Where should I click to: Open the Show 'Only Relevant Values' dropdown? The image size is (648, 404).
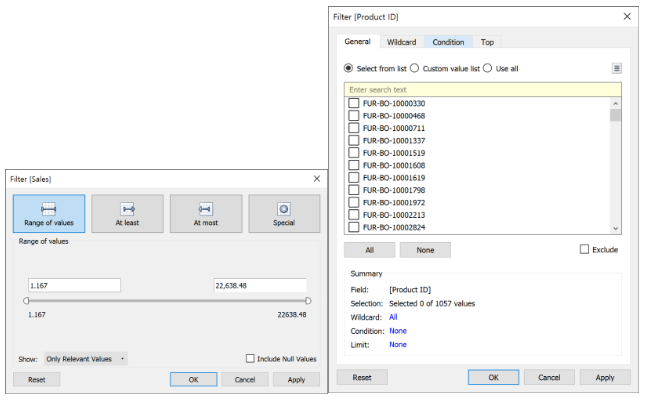86,359
